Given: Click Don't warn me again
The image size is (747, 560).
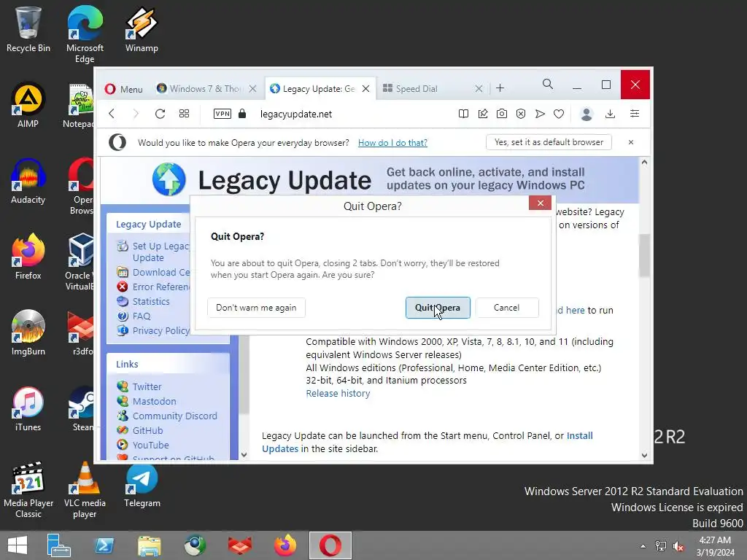Looking at the screenshot, I should (256, 308).
